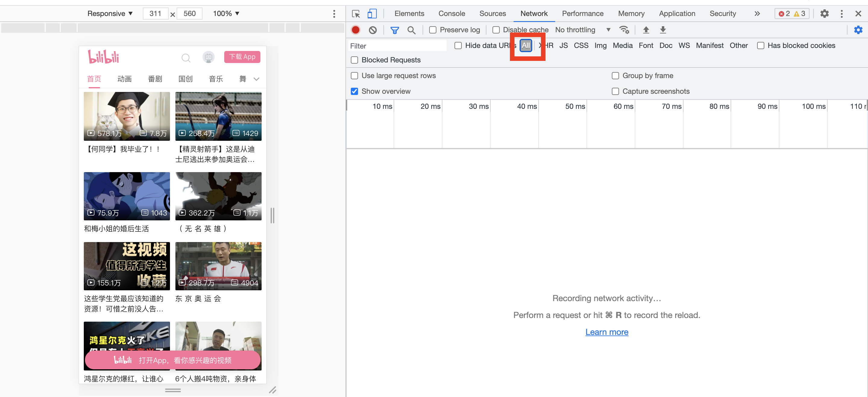
Task: Disable the Show overview checkbox
Action: [x=354, y=91]
